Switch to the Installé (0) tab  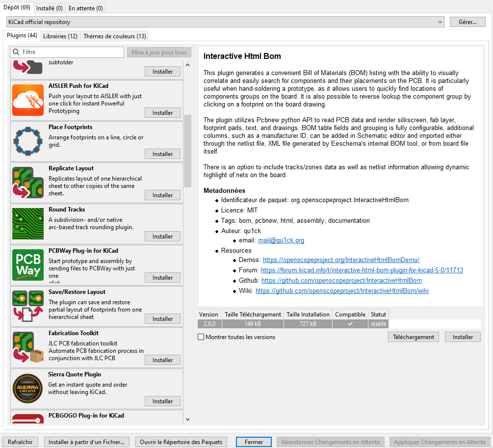[50, 8]
